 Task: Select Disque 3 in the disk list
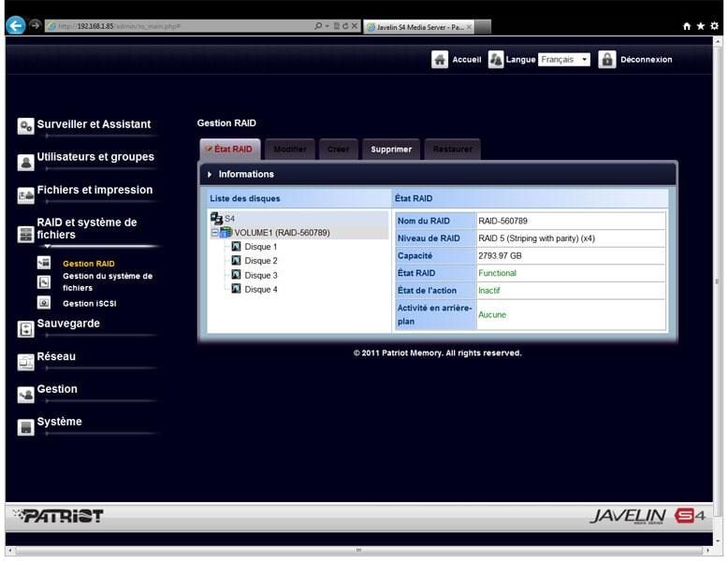[x=260, y=276]
